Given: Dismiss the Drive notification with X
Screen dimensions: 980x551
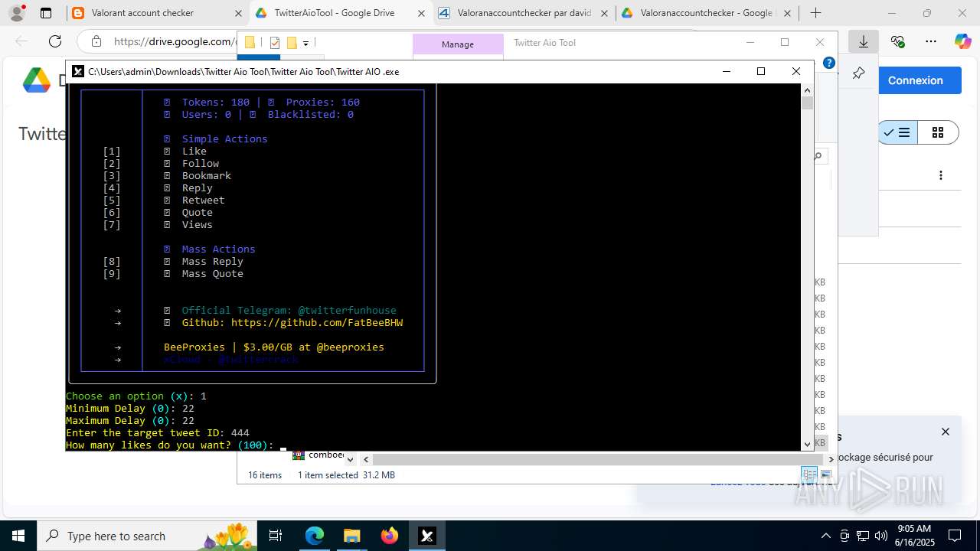Looking at the screenshot, I should tap(946, 432).
